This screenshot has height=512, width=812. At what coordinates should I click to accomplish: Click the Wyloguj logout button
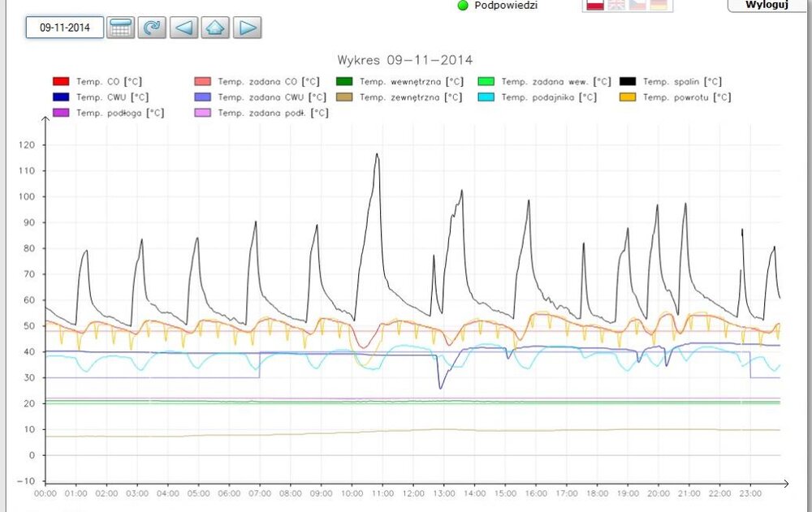click(x=767, y=5)
